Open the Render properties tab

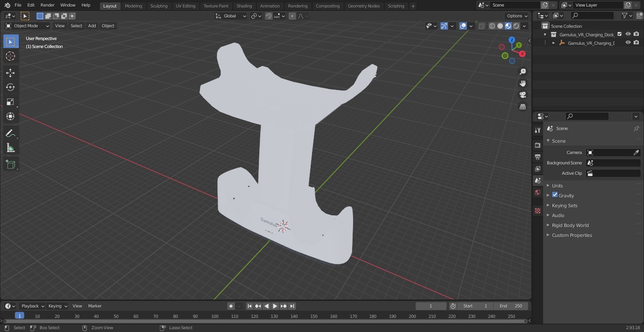pyautogui.click(x=537, y=145)
